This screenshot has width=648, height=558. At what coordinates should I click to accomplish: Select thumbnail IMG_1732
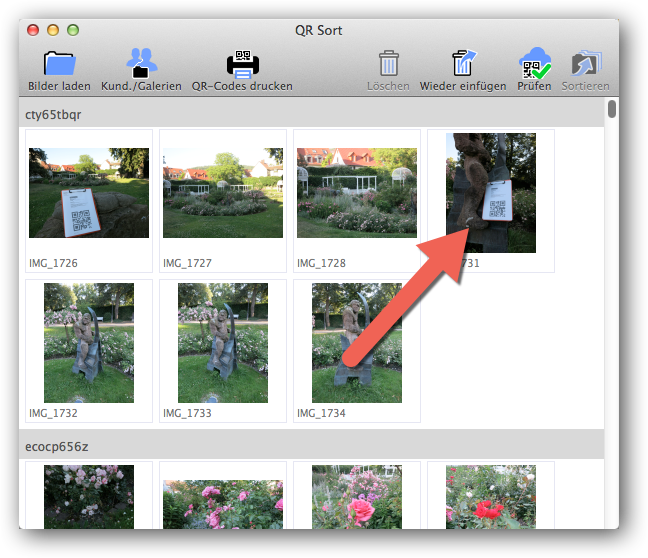(x=89, y=343)
